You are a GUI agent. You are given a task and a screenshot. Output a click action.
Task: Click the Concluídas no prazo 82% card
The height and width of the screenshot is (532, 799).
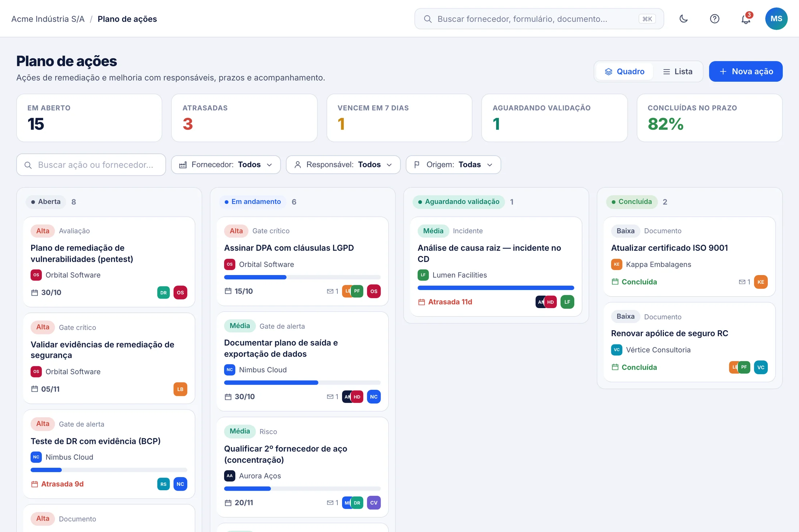[709, 118]
